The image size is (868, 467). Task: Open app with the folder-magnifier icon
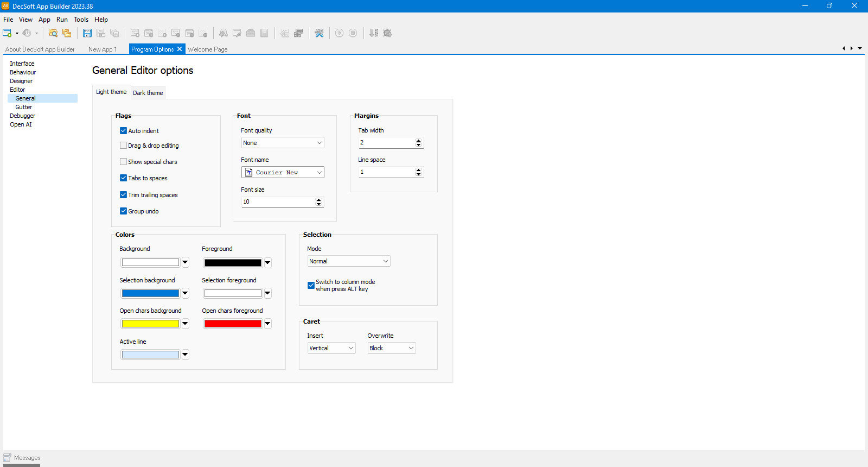(x=53, y=33)
